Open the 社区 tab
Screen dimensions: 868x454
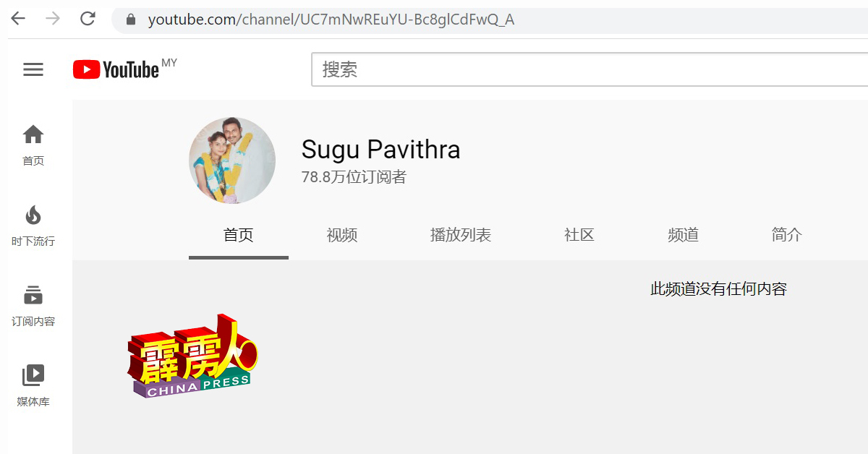pos(579,235)
